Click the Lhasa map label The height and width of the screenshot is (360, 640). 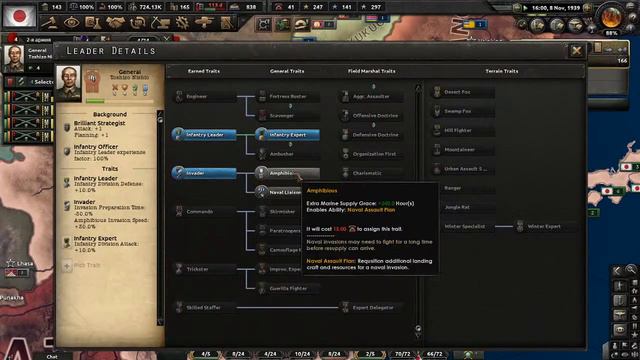coord(24,264)
